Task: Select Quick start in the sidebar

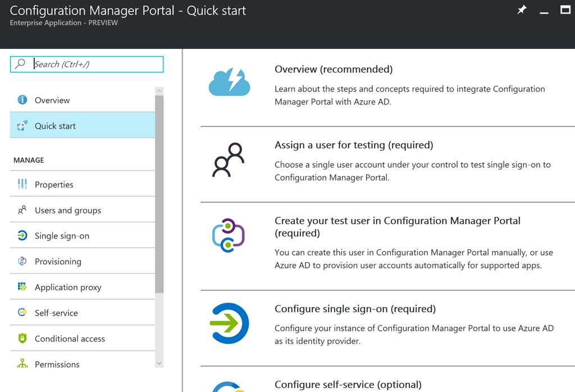Action: click(83, 125)
